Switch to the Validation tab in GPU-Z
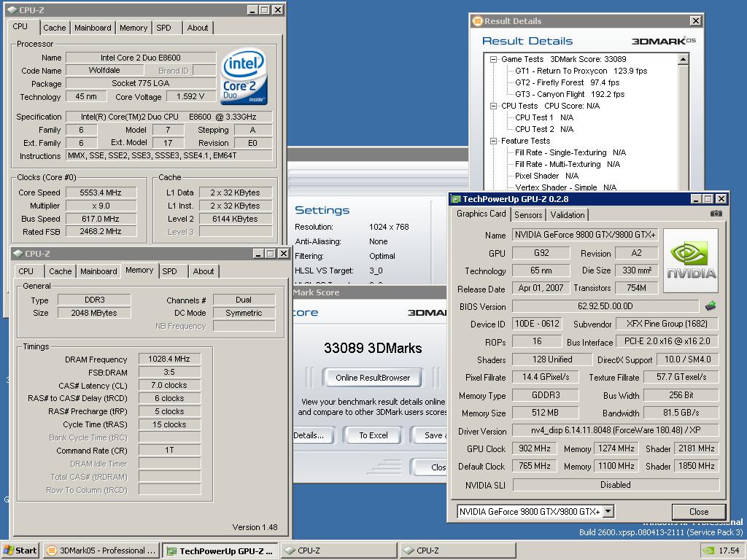The width and height of the screenshot is (747, 560). [568, 215]
